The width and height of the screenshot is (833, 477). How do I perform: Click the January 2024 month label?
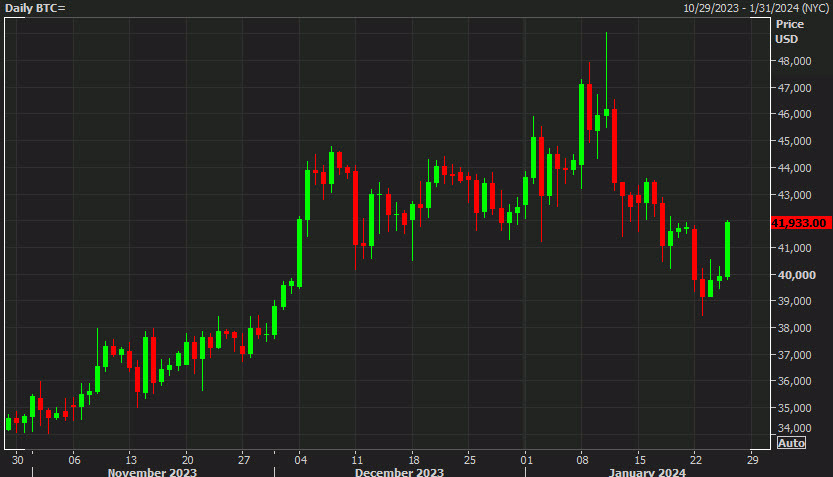coord(647,472)
